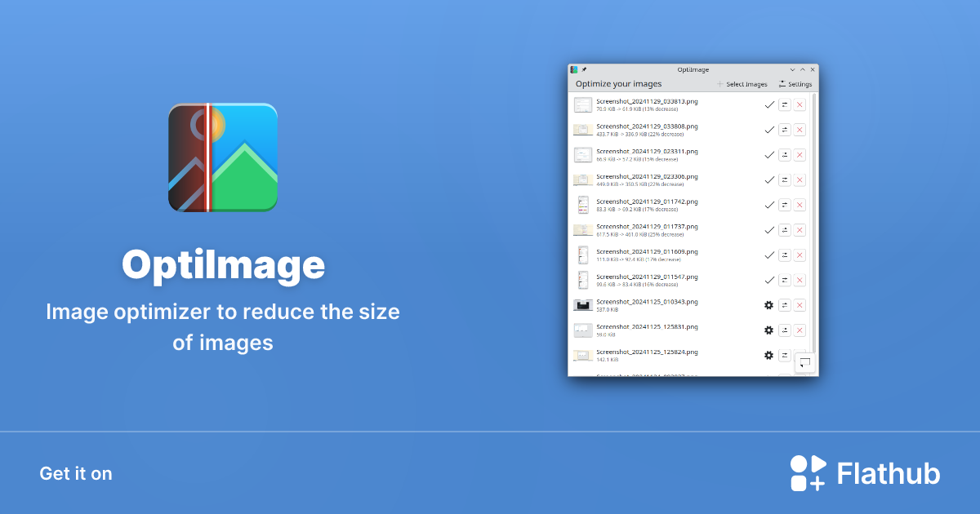The image size is (980, 514).
Task: Click the thumbnail of Screenshot_20241125_010343.png
Action: click(x=583, y=305)
